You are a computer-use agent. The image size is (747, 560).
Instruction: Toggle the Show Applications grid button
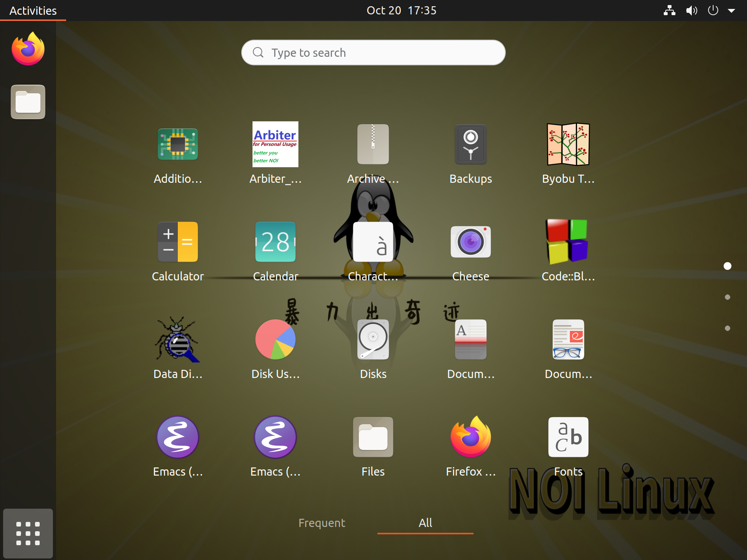tap(28, 534)
